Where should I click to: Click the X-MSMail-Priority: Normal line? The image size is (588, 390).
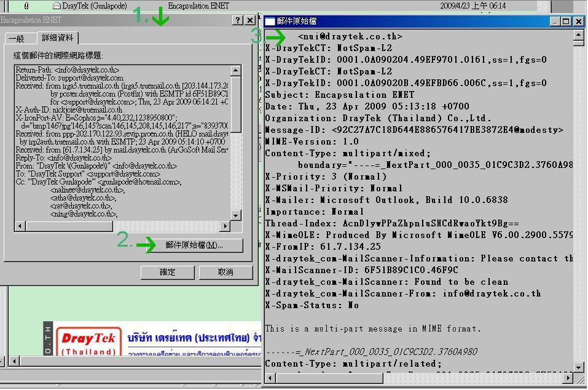coord(334,188)
